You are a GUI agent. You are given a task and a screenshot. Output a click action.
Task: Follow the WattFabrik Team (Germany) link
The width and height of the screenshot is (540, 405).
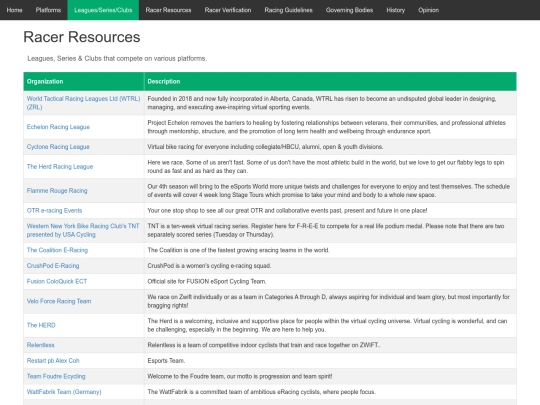tap(64, 392)
